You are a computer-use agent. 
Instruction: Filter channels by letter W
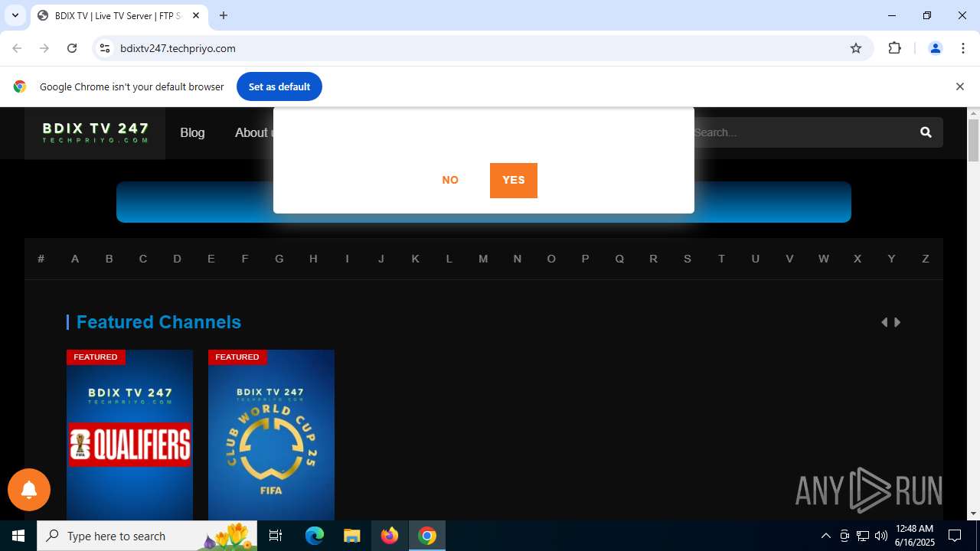[824, 259]
